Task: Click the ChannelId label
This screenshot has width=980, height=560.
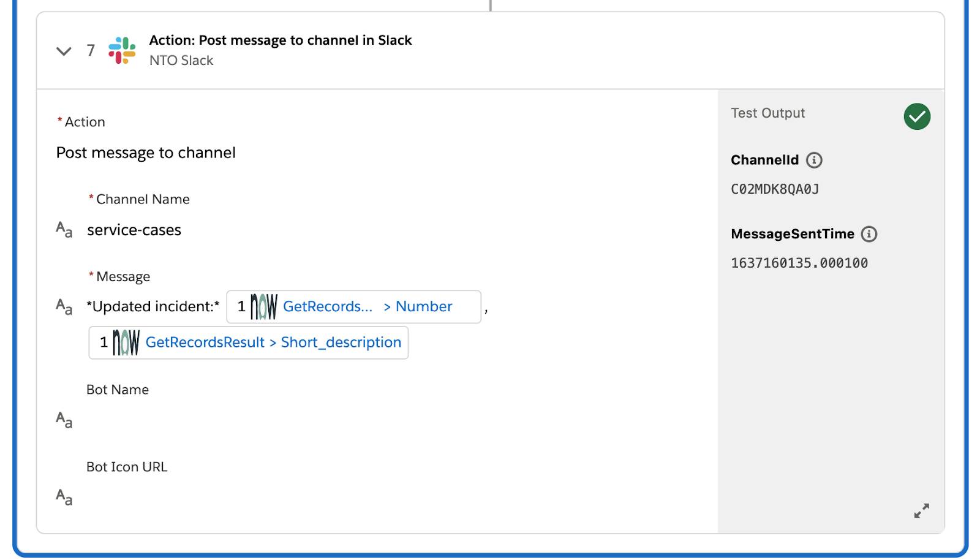Action: coord(765,160)
